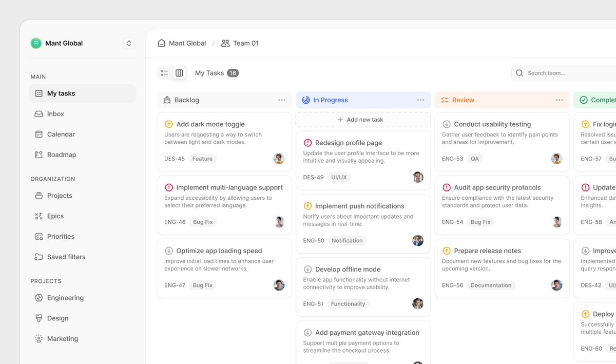Click priority icon on Prepare release notes
Image resolution: width=616 pixels, height=364 pixels.
click(x=447, y=251)
